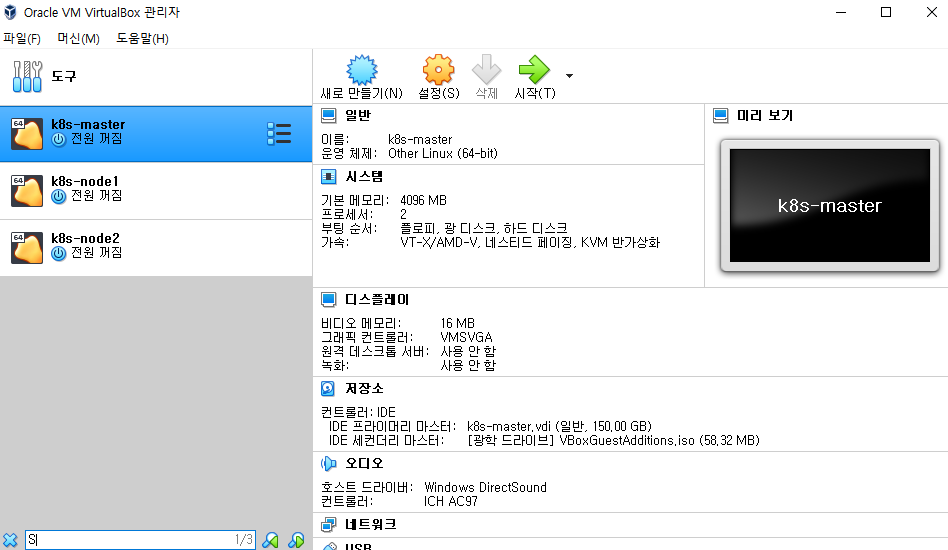Open the Help (도움말) menu

(143, 39)
